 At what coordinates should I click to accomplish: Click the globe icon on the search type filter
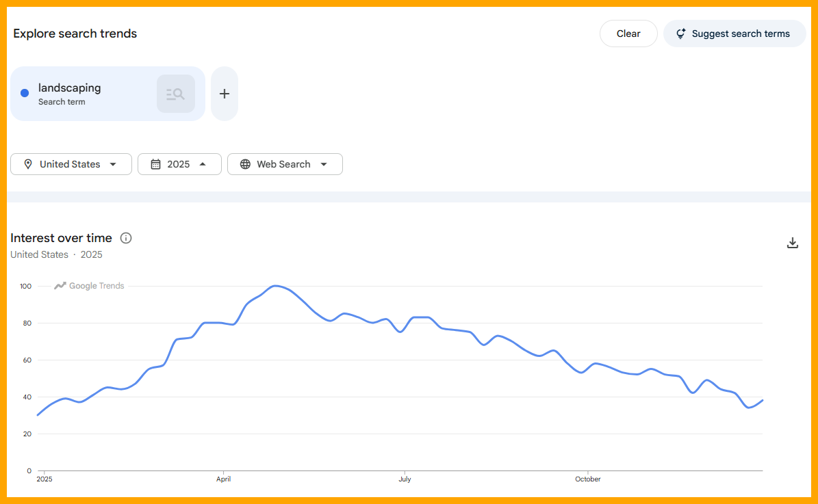(x=245, y=164)
